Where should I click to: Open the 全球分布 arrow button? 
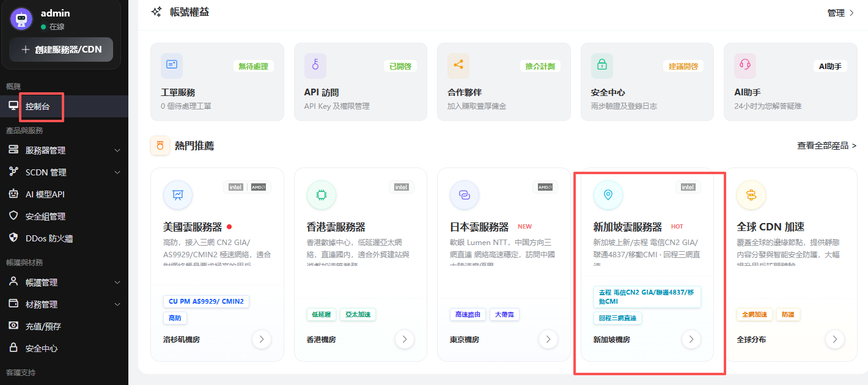pos(835,339)
